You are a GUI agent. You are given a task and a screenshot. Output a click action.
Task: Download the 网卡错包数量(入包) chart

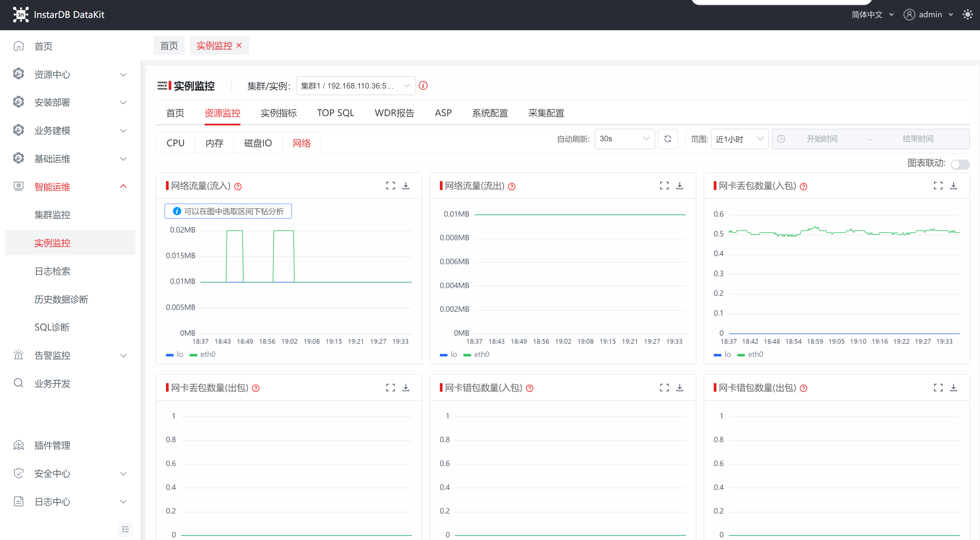(680, 387)
